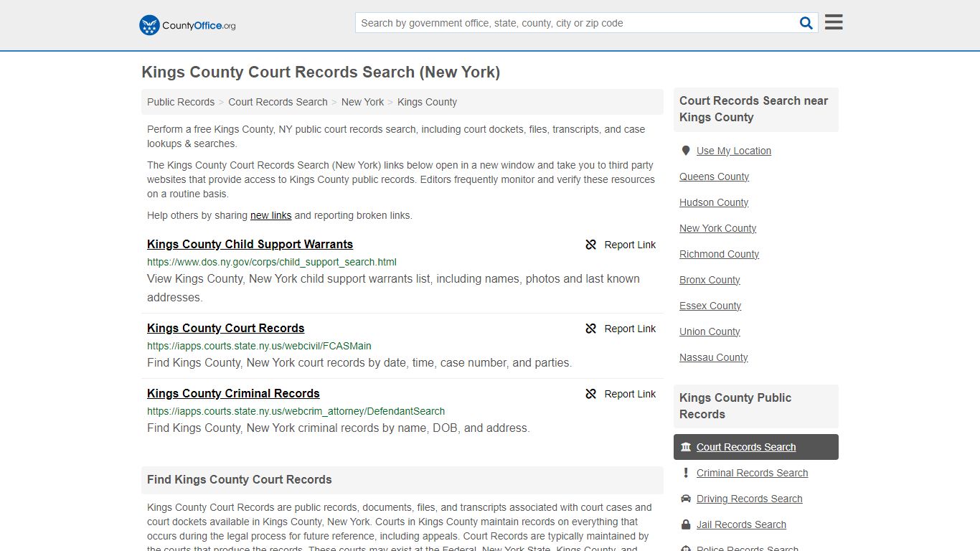Click broken-link icon for Kings County Court Records
Screen dimensions: 980x551
tap(591, 329)
